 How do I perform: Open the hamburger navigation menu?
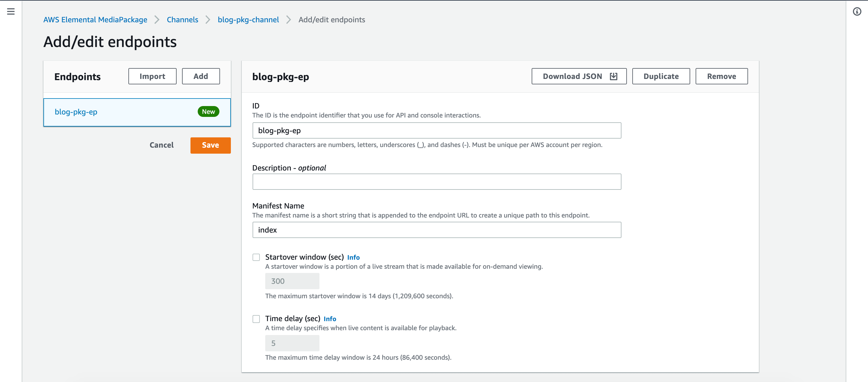pos(11,11)
